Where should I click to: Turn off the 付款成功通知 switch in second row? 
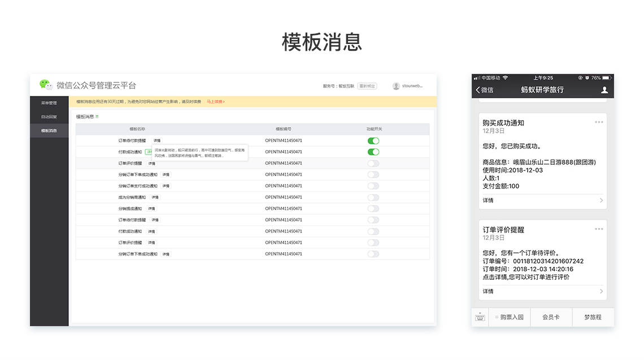pos(373,152)
